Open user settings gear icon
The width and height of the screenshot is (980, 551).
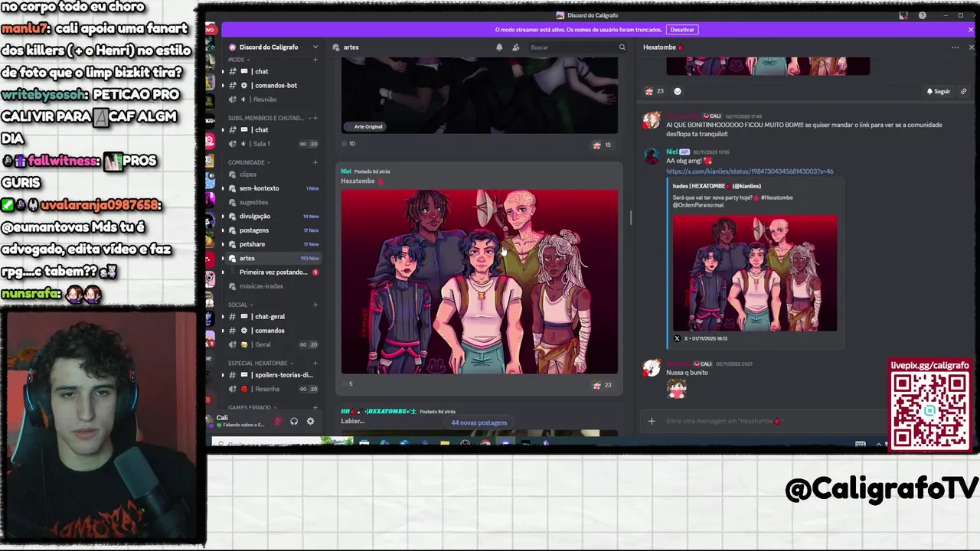[310, 421]
